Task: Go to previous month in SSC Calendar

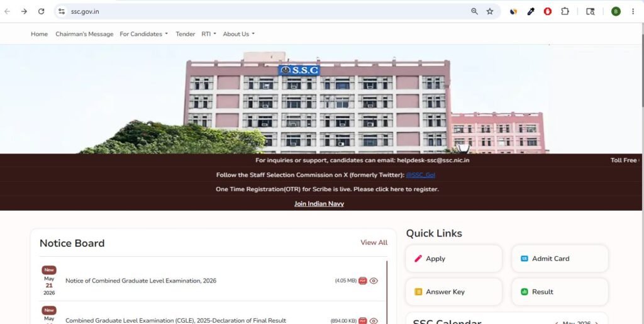Action: click(x=557, y=323)
